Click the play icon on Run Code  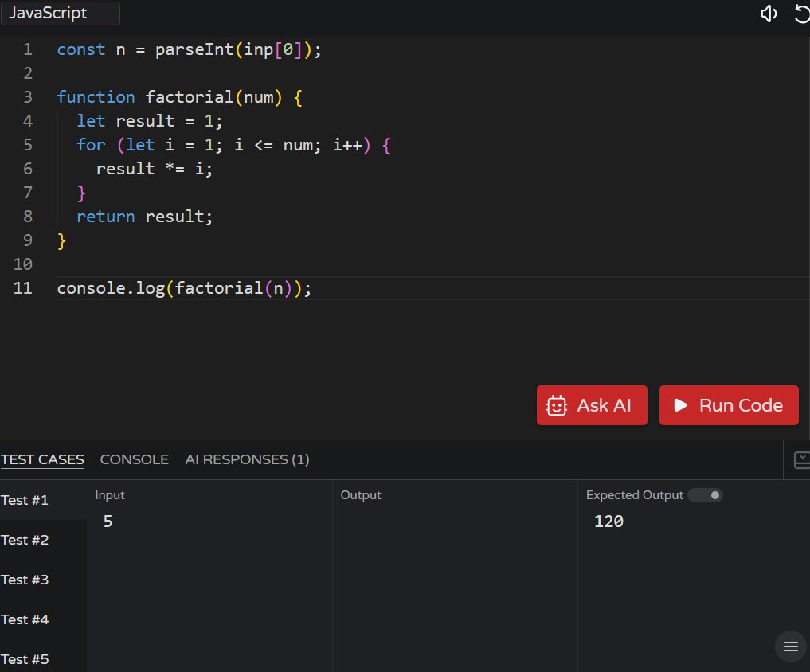pos(680,404)
